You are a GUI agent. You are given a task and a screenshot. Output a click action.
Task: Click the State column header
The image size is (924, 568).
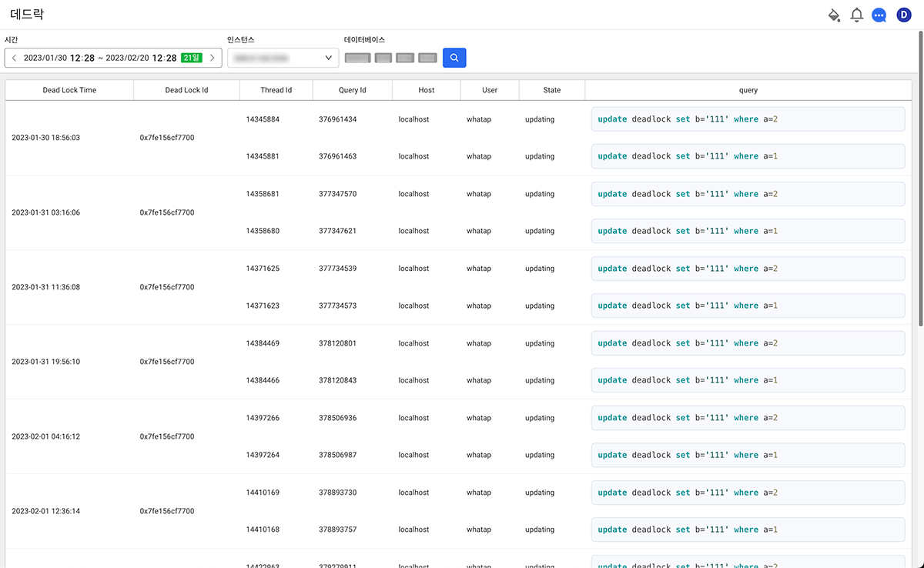[552, 90]
